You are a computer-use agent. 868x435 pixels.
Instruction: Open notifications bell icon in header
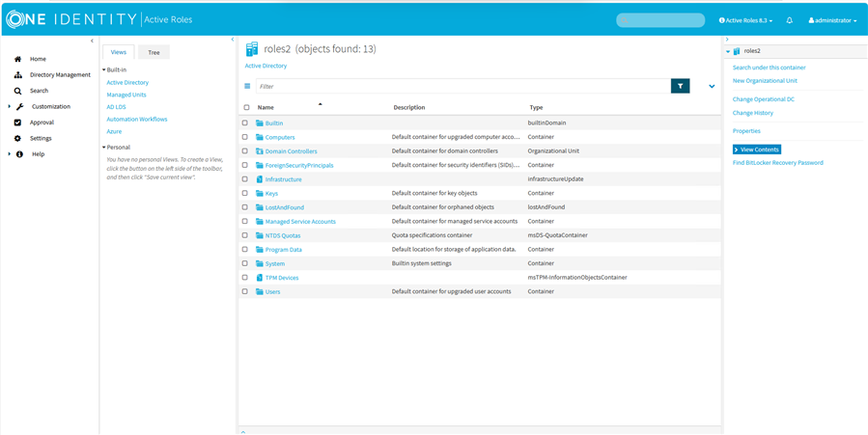(x=790, y=20)
